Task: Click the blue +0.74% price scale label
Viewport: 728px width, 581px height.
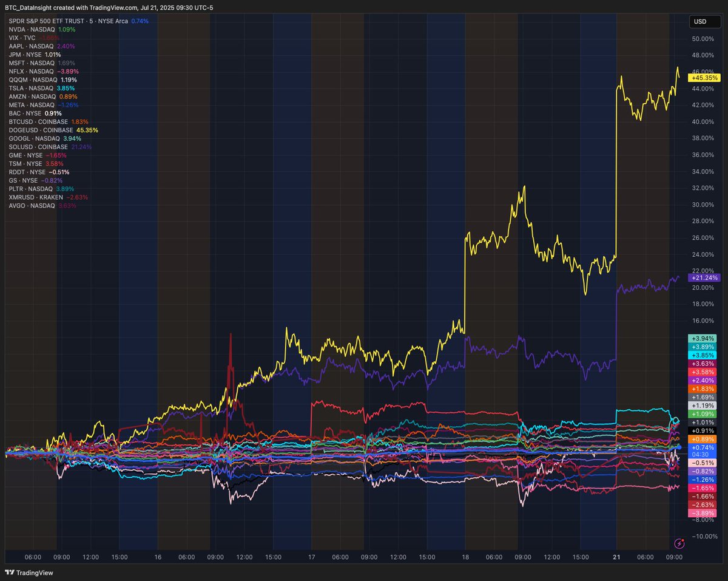Action: click(702, 447)
